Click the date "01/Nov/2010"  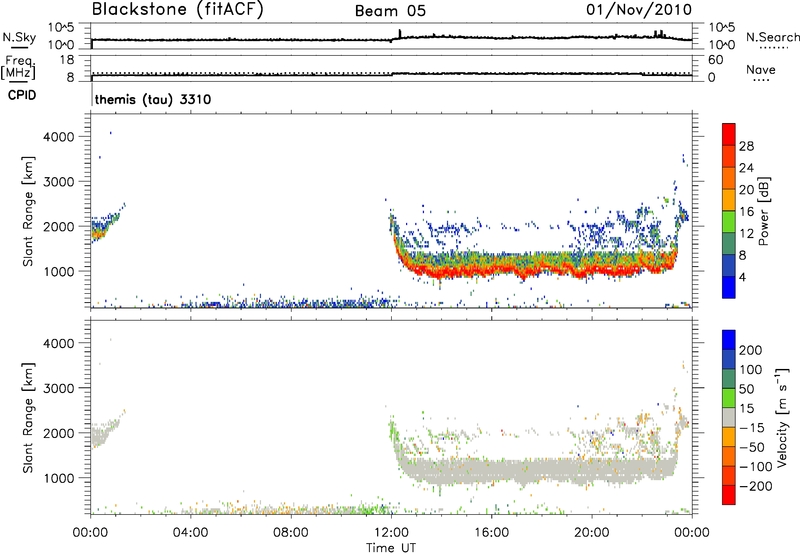tap(639, 10)
